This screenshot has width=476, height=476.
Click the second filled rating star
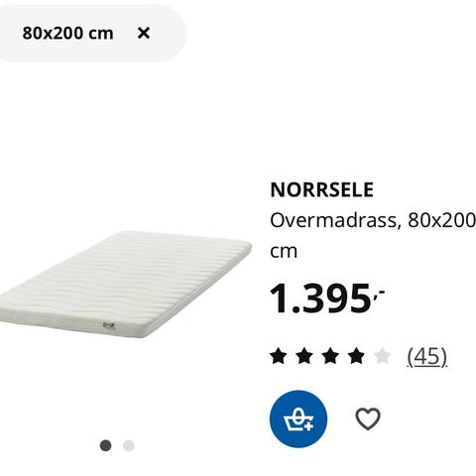(x=304, y=356)
